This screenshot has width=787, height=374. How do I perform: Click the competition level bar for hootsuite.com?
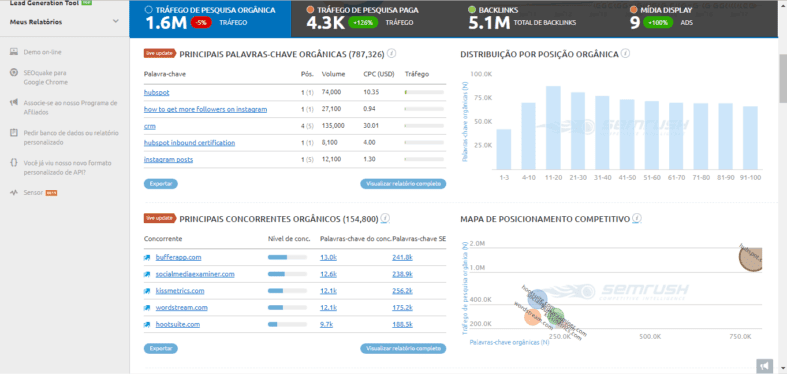[x=288, y=325]
